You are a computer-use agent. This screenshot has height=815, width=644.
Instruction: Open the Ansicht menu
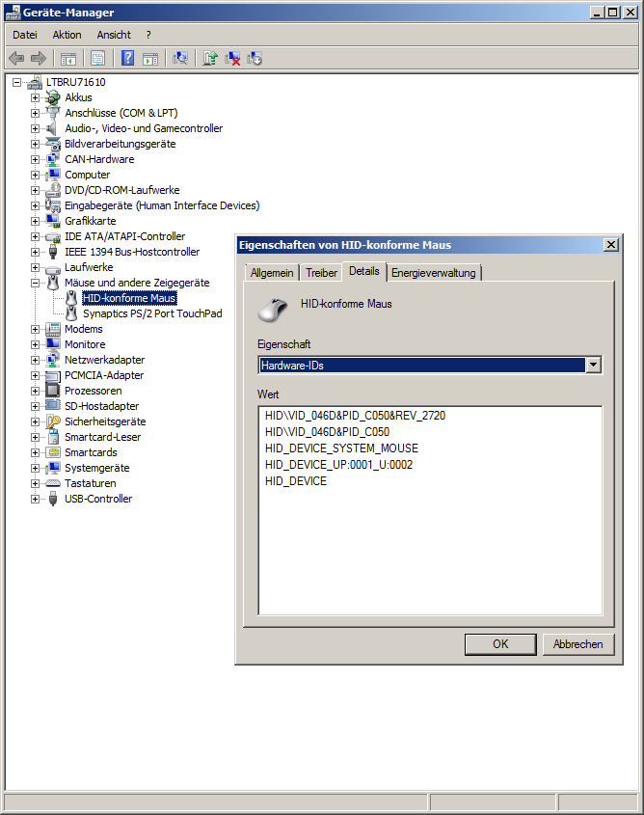pyautogui.click(x=114, y=35)
